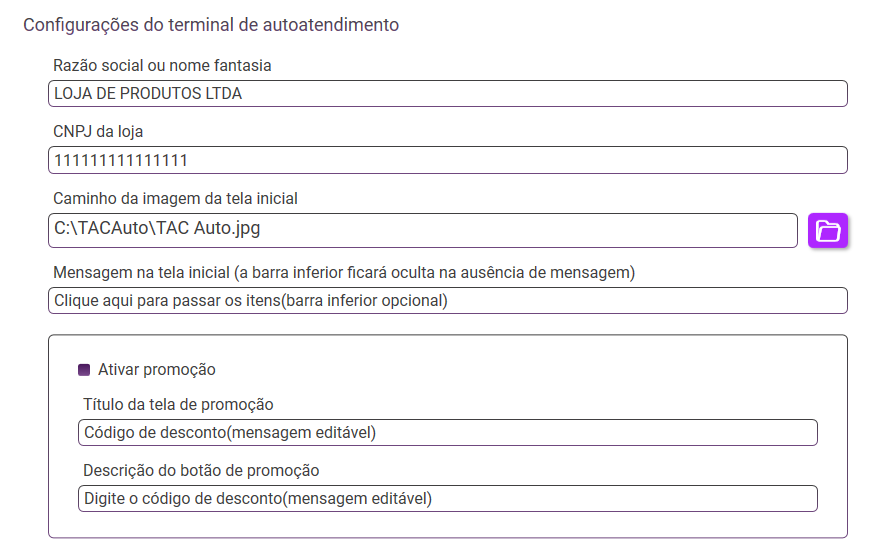The width and height of the screenshot is (893, 555).
Task: Click the Caminho da imagem da tela inicial label
Action: [175, 198]
